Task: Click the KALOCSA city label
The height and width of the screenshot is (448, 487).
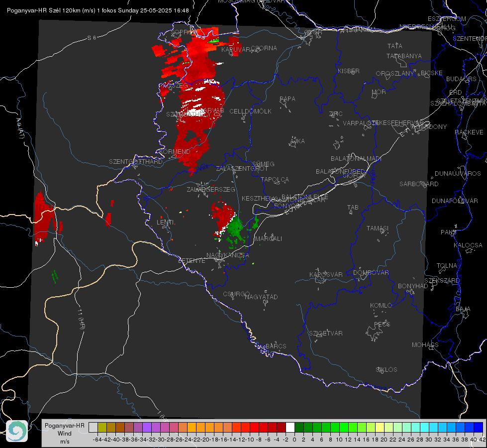Action: (x=468, y=245)
